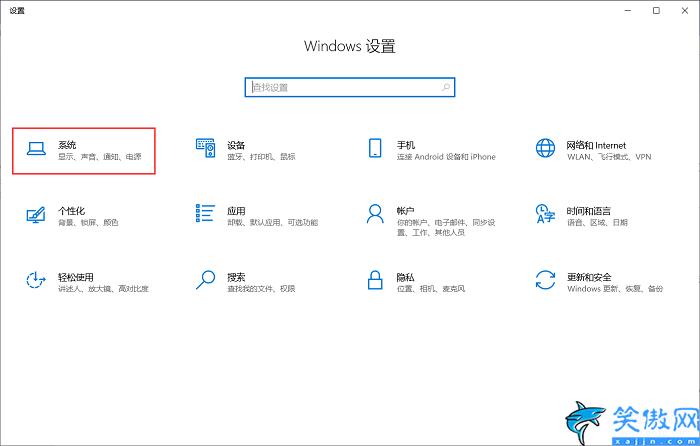Viewport: 700px width, 446px height.
Task: Open the 网络和 Internet globe icon
Action: point(545,148)
